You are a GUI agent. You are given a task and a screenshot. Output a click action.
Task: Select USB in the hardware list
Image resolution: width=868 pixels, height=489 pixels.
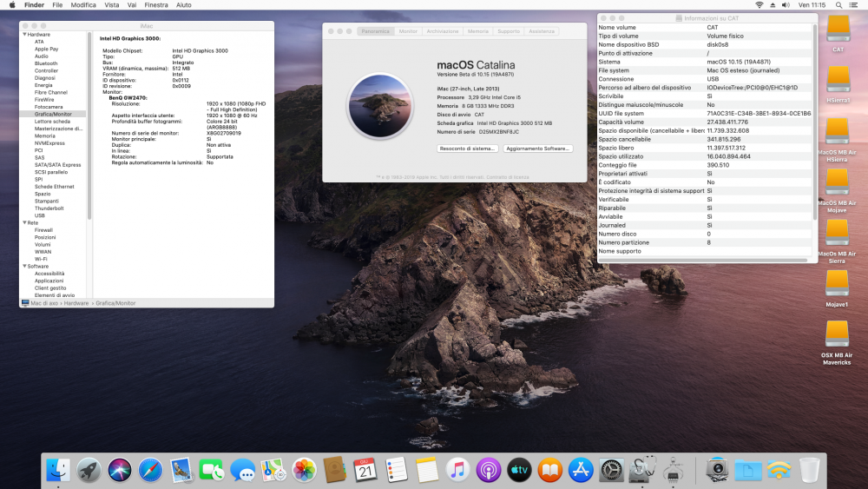40,215
